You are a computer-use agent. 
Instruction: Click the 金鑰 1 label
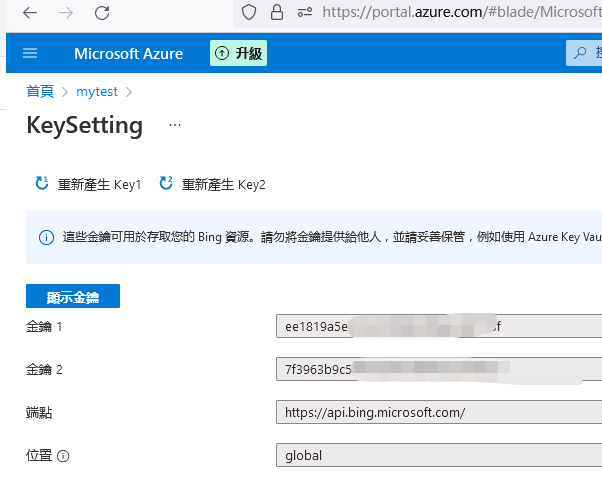44,327
